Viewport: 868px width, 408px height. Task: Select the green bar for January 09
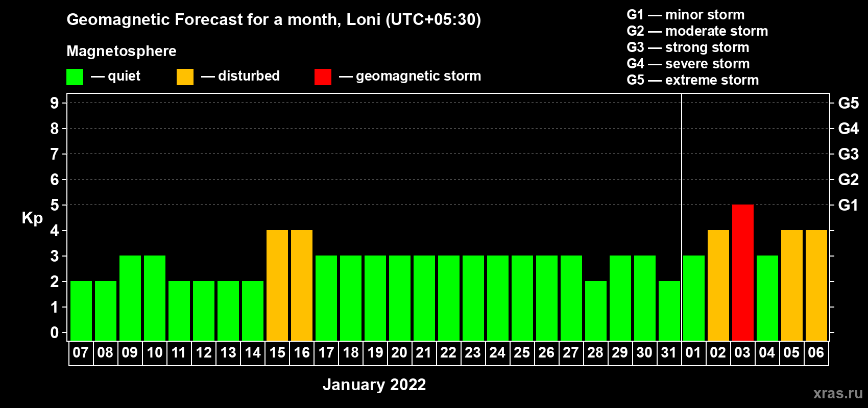[130, 298]
